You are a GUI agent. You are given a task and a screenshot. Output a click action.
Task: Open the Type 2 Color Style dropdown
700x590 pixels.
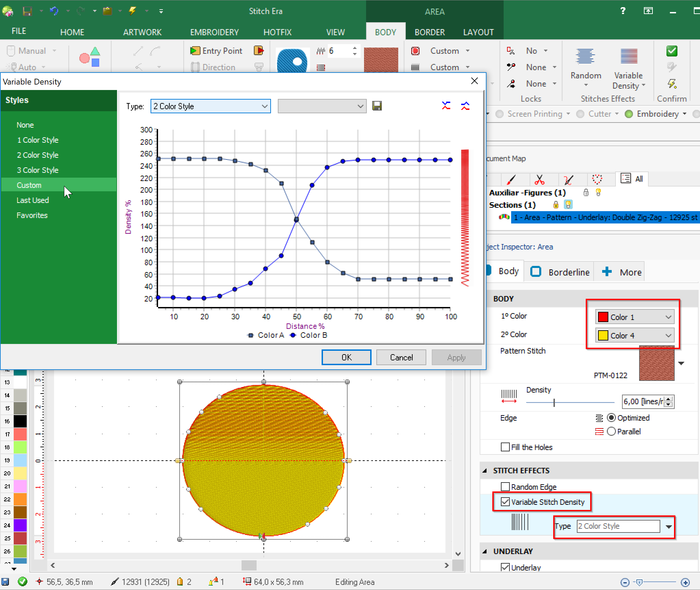[x=669, y=527]
